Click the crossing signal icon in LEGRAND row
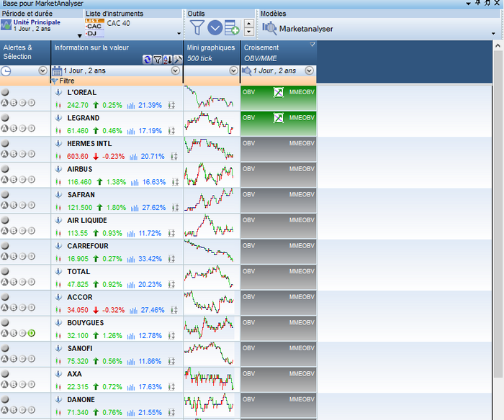Image resolution: width=504 pixels, height=420 pixels. coord(279,118)
